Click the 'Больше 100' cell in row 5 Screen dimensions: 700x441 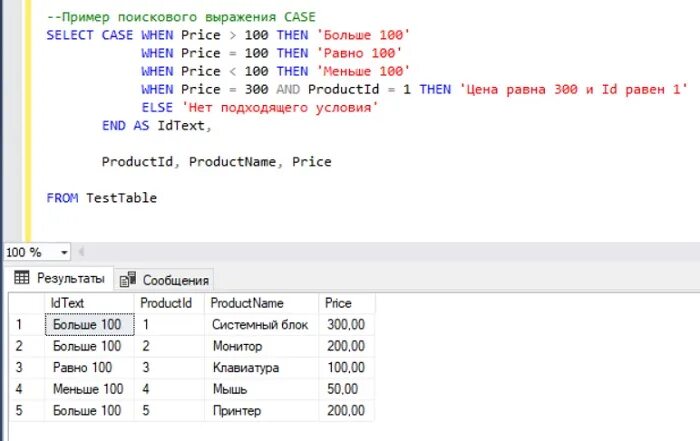89,410
